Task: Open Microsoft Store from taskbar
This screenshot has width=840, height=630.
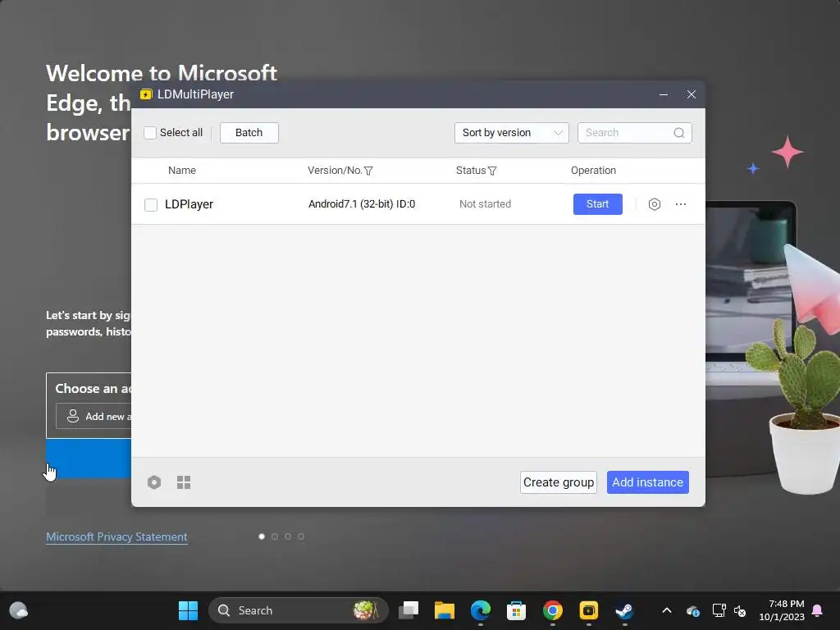Action: [x=517, y=610]
